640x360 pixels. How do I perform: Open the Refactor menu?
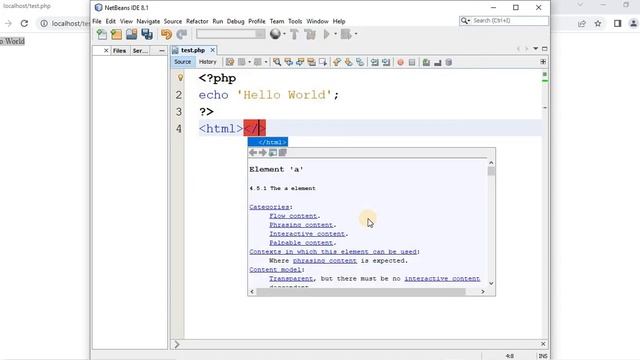point(197,21)
